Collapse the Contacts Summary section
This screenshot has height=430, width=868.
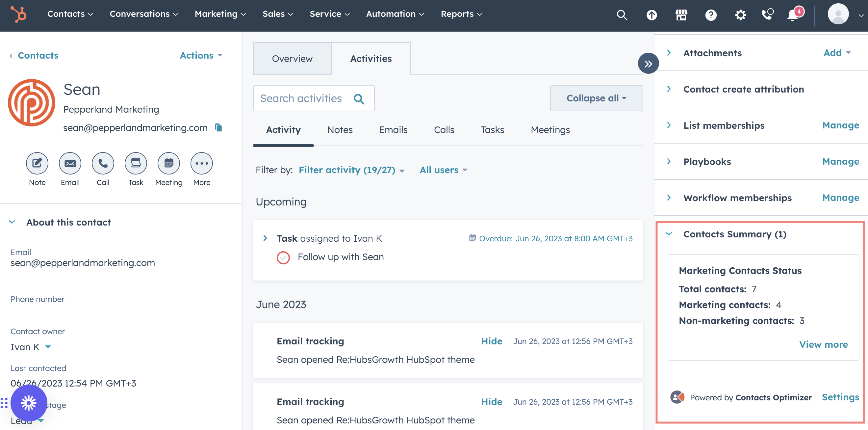[x=669, y=234]
